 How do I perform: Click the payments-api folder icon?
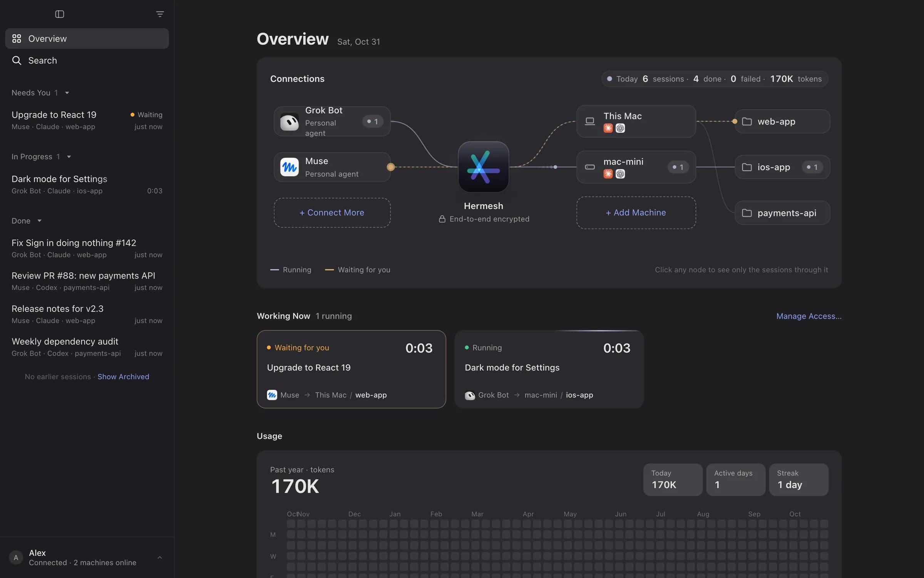(747, 213)
